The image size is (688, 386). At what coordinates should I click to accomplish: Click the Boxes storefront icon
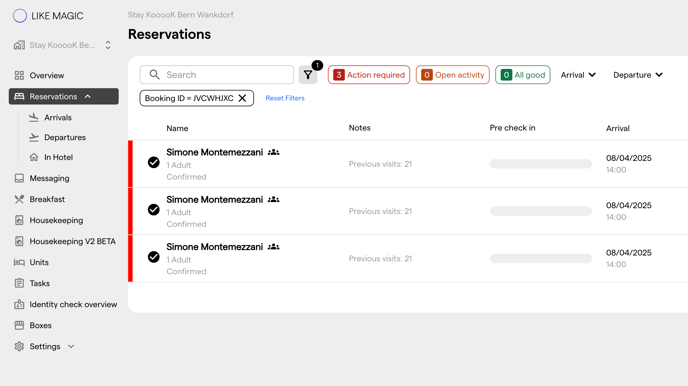(19, 325)
